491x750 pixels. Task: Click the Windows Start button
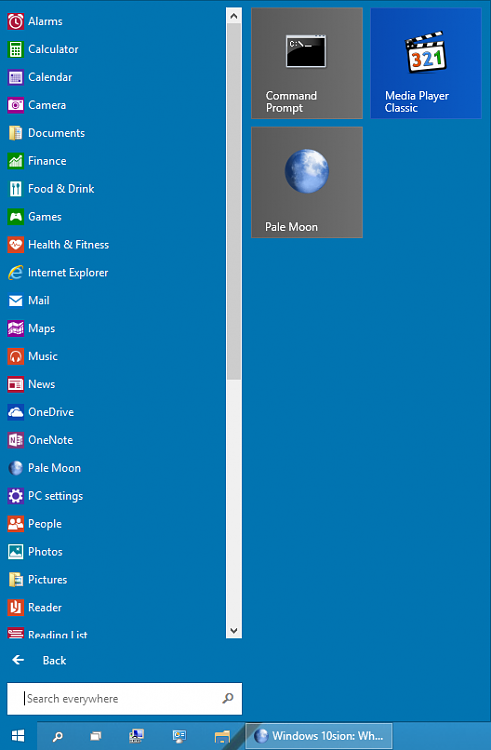(18, 736)
